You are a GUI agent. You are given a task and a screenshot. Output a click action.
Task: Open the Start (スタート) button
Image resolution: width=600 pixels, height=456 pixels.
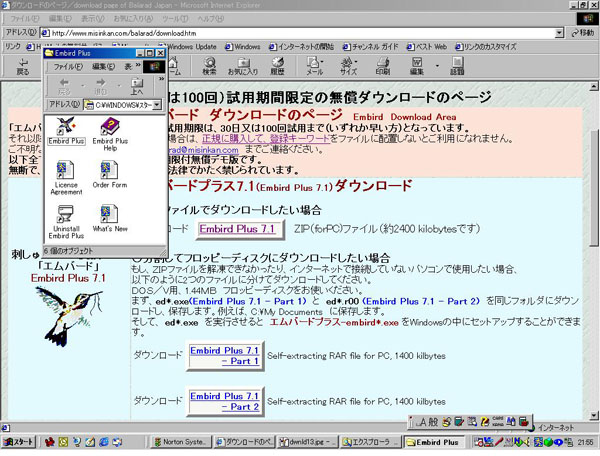point(18,442)
